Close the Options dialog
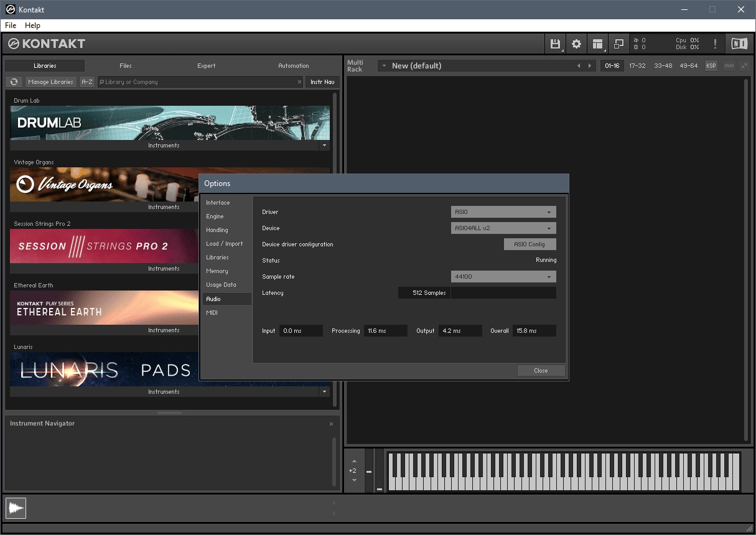This screenshot has height=535, width=756. [541, 371]
